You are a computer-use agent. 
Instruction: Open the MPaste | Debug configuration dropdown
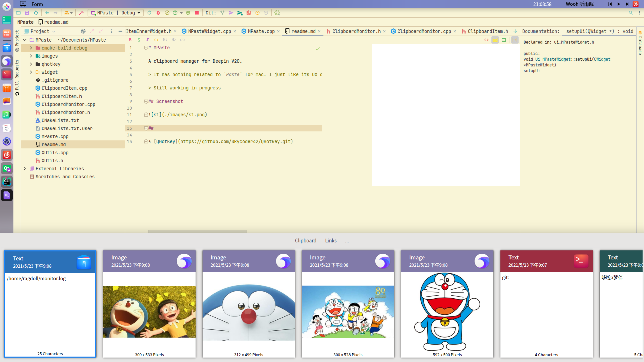[116, 13]
